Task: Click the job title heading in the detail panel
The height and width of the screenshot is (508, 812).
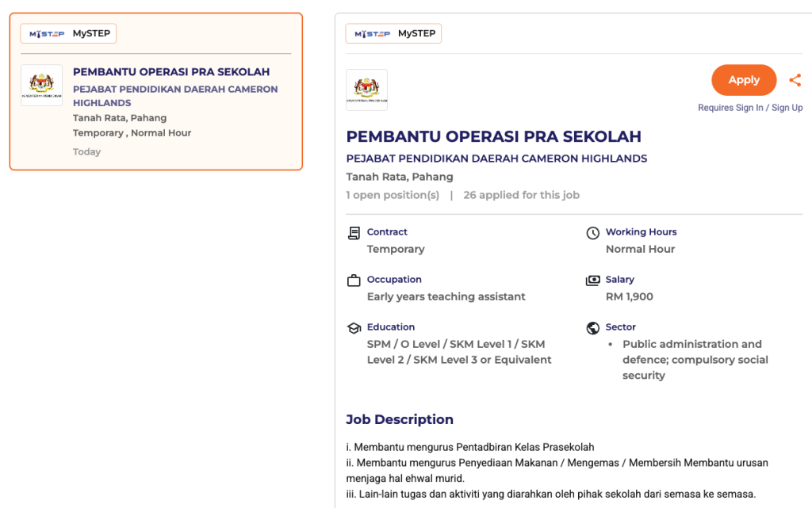Action: click(x=493, y=136)
